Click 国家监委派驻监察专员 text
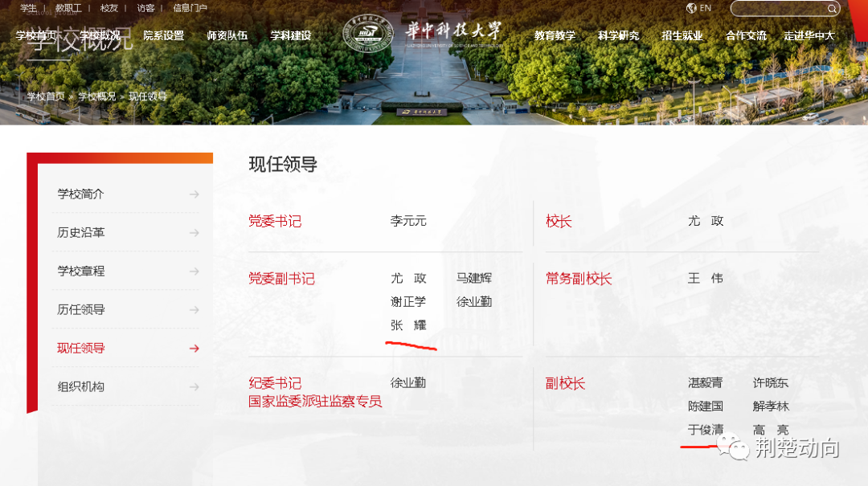Screen dimensions: 868x486 (315, 402)
